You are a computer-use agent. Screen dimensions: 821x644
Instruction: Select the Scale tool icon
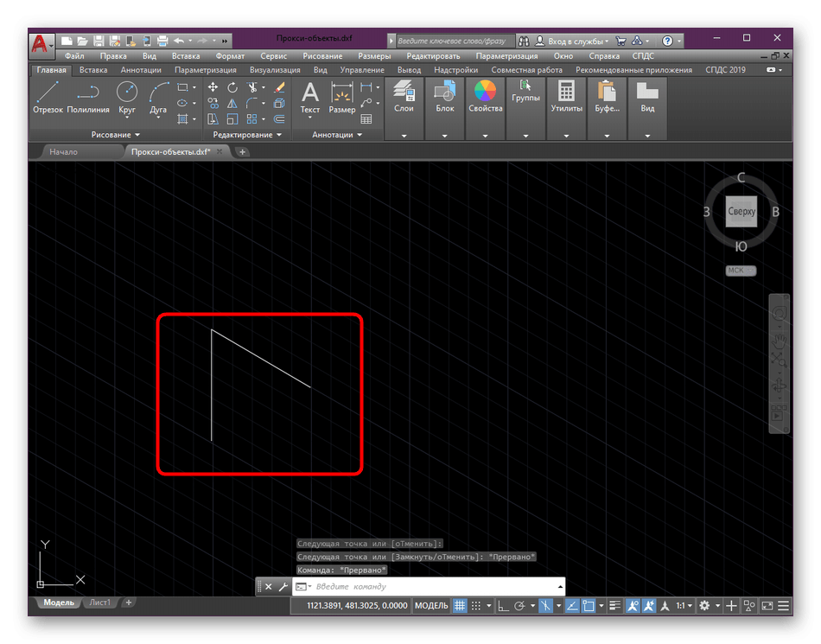pos(232,118)
